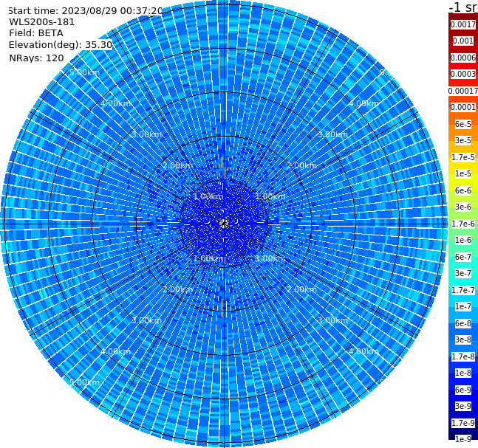Click the Start time 2023/08/29 00:37:20 text

click(x=86, y=11)
